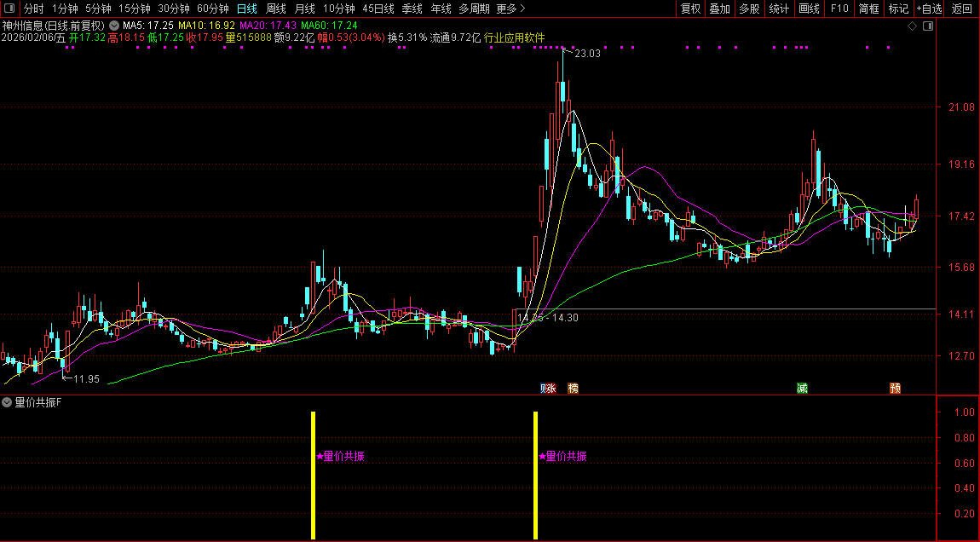Screen dimensions: 980x542
Task: Click the left ★量价共振 signal label
Action: click(x=340, y=457)
